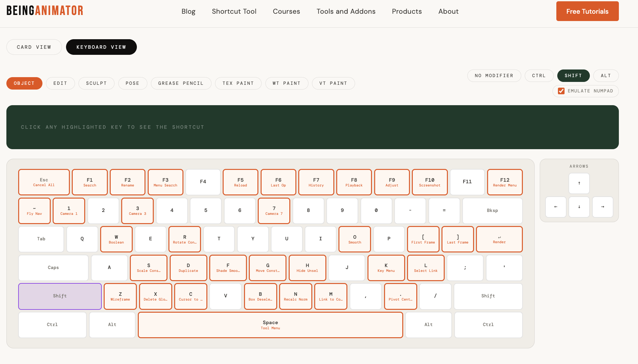Screen dimensions: 638x364
Task: Click the S Scale Constraint key
Action: tap(149, 268)
